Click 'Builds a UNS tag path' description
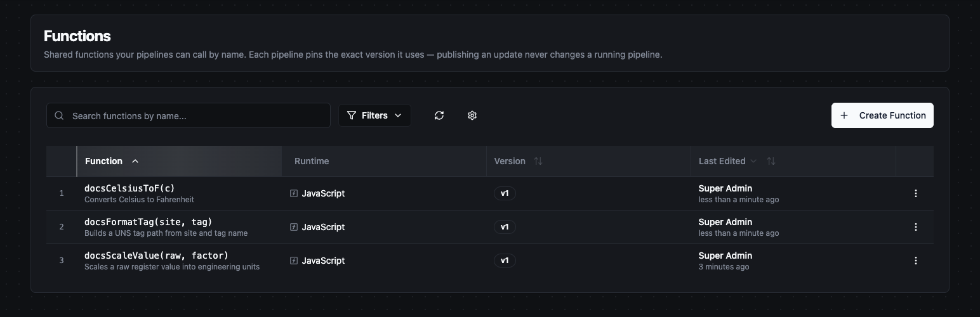Screen dimensions: 980x317 166,233
